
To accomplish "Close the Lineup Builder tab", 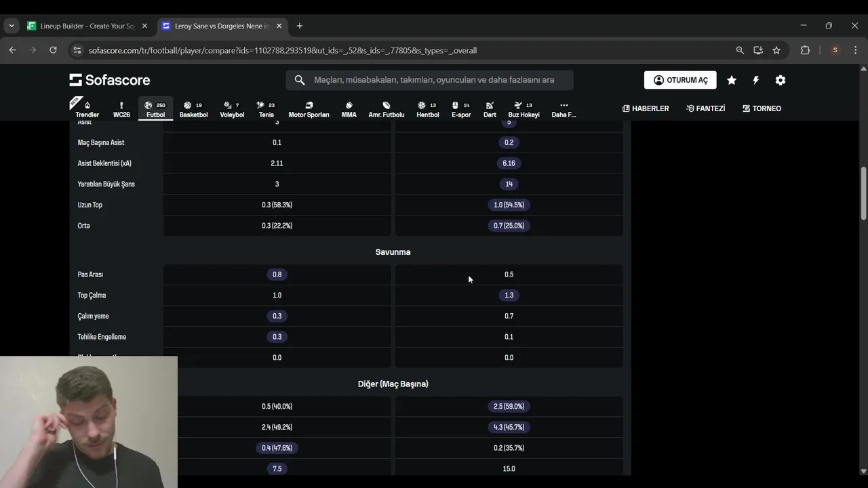I will coord(144,26).
